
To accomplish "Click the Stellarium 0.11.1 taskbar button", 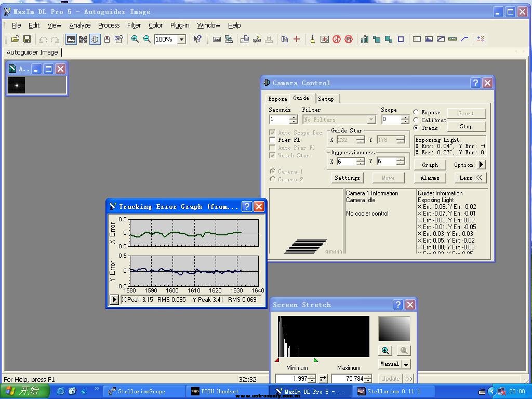I will [x=393, y=391].
